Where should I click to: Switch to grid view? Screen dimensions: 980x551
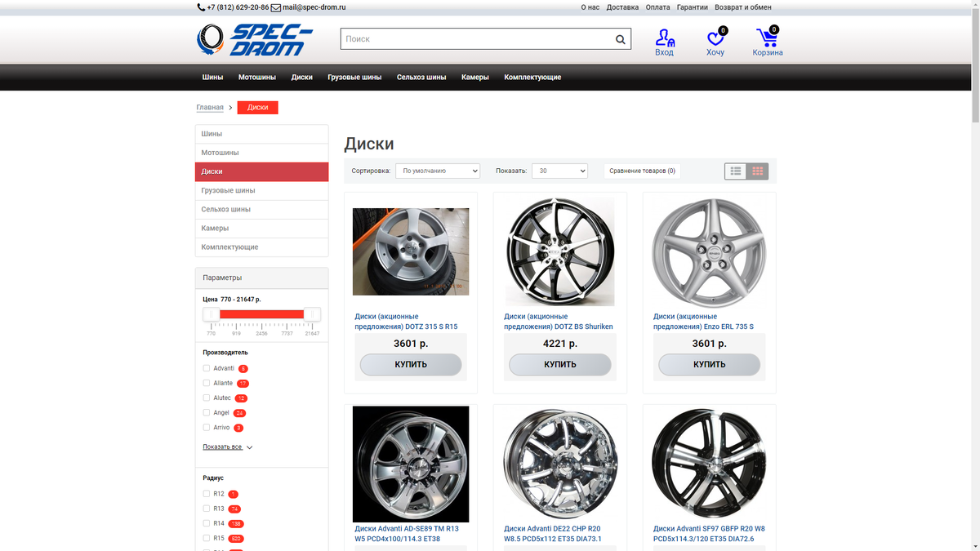tap(758, 171)
